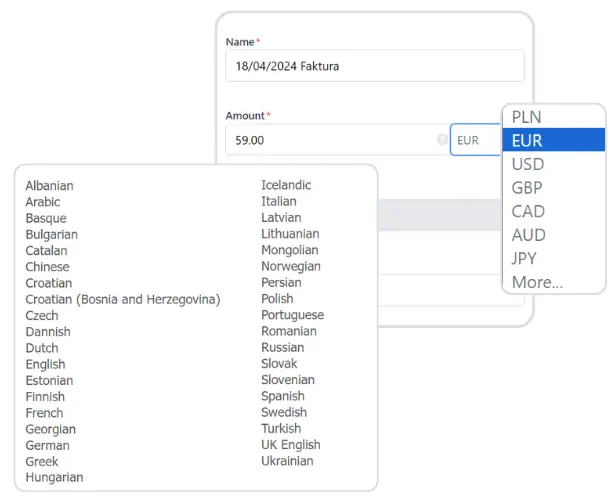Choose Albanian language option
The height and width of the screenshot is (500, 615).
pos(49,185)
